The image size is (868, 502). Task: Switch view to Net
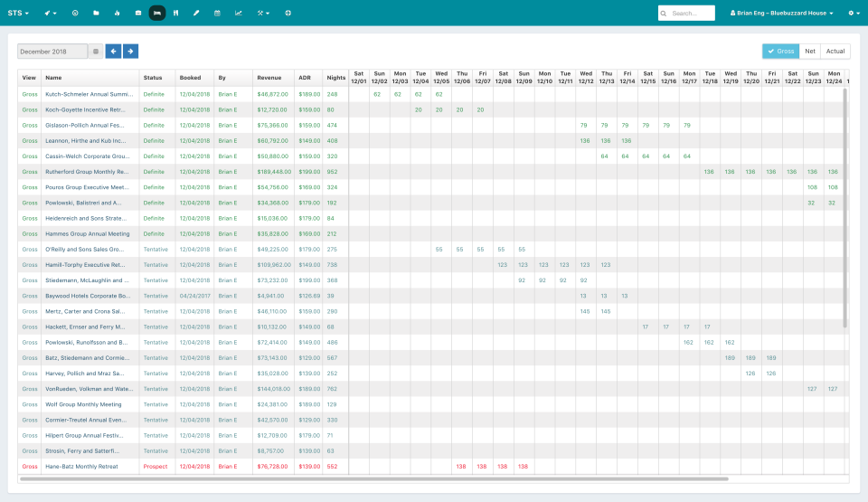point(810,51)
